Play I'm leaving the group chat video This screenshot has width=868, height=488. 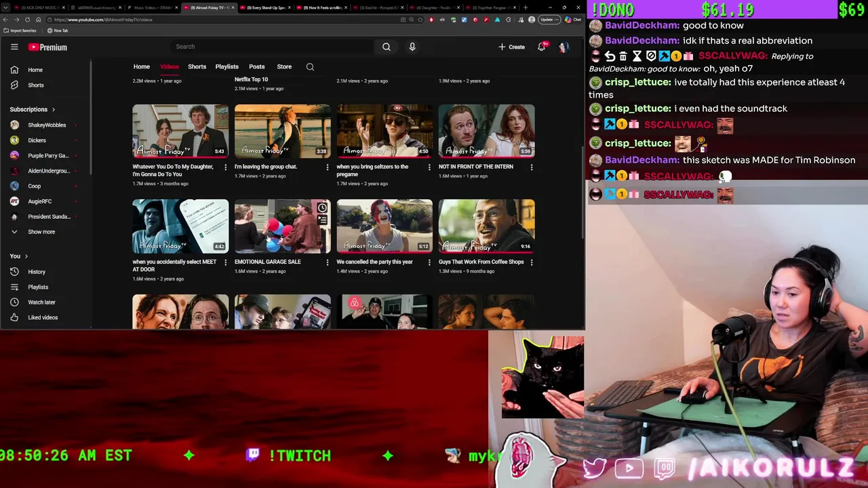coord(282,131)
